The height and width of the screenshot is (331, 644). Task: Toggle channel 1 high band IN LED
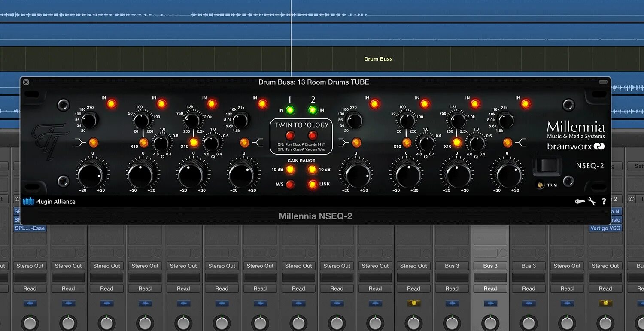pyautogui.click(x=263, y=103)
